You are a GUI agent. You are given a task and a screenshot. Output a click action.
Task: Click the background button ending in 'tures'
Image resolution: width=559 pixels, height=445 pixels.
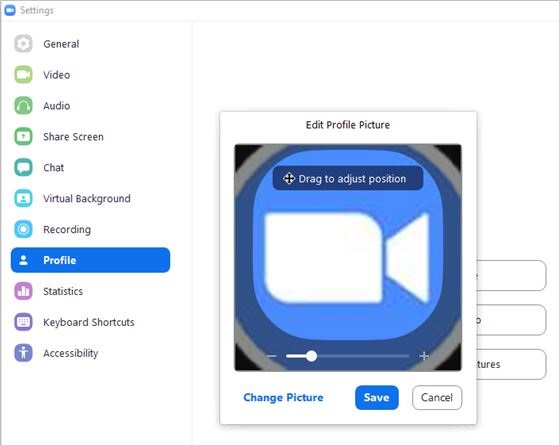coord(511,364)
